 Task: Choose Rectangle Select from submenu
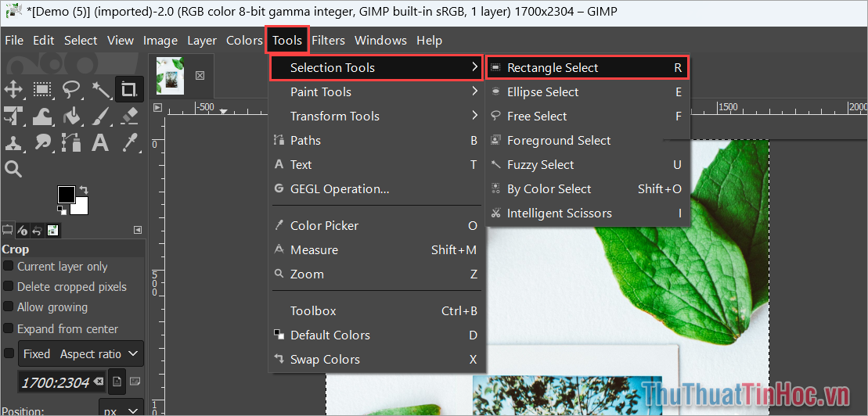click(x=587, y=68)
